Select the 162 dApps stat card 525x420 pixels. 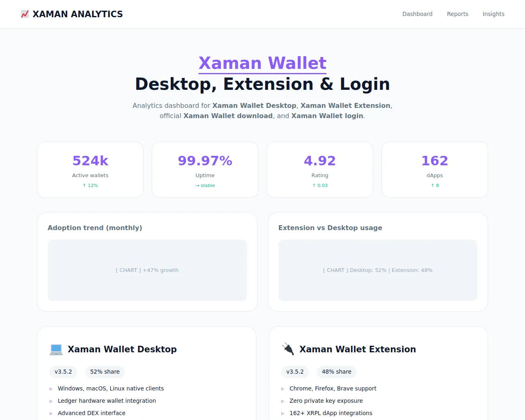point(435,169)
